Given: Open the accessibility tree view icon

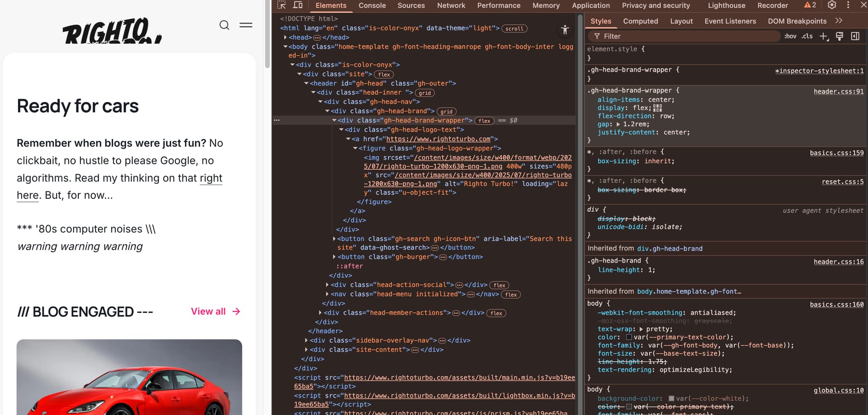Looking at the screenshot, I should 565,30.
